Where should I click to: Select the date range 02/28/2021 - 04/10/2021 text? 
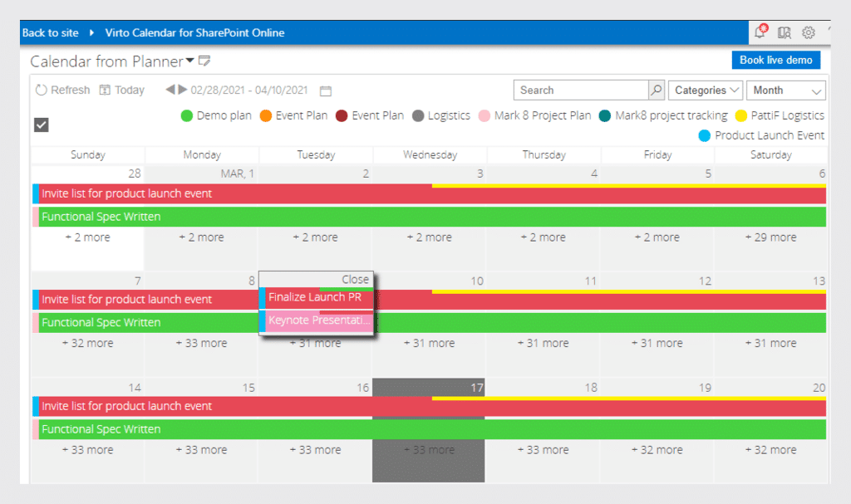(249, 90)
